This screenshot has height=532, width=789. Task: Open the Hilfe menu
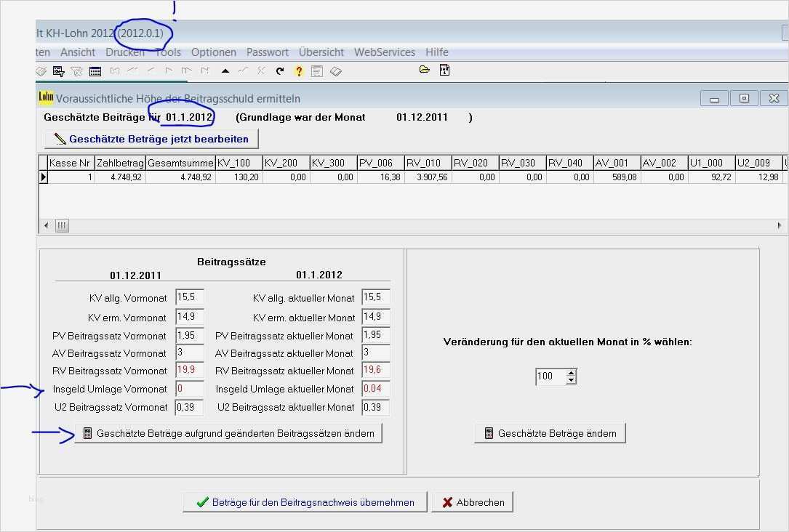(437, 52)
